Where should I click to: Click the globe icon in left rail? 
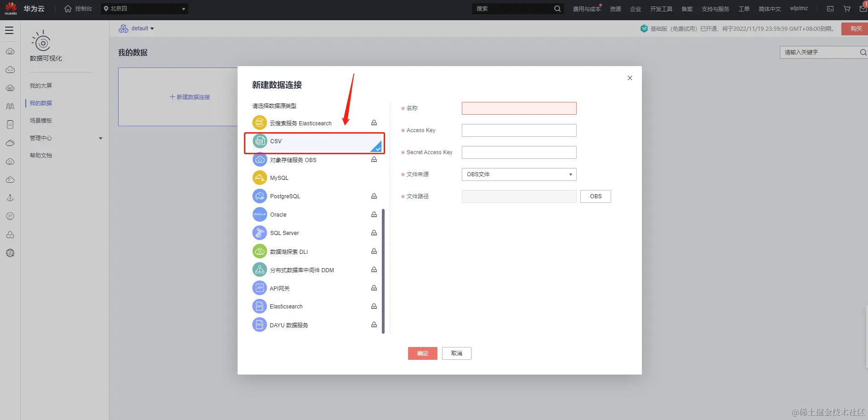(x=10, y=253)
